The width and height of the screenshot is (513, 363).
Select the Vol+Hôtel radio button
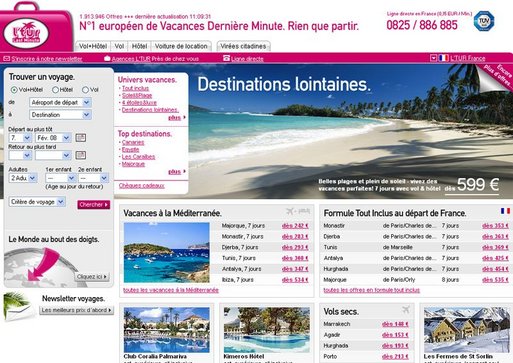(14, 90)
